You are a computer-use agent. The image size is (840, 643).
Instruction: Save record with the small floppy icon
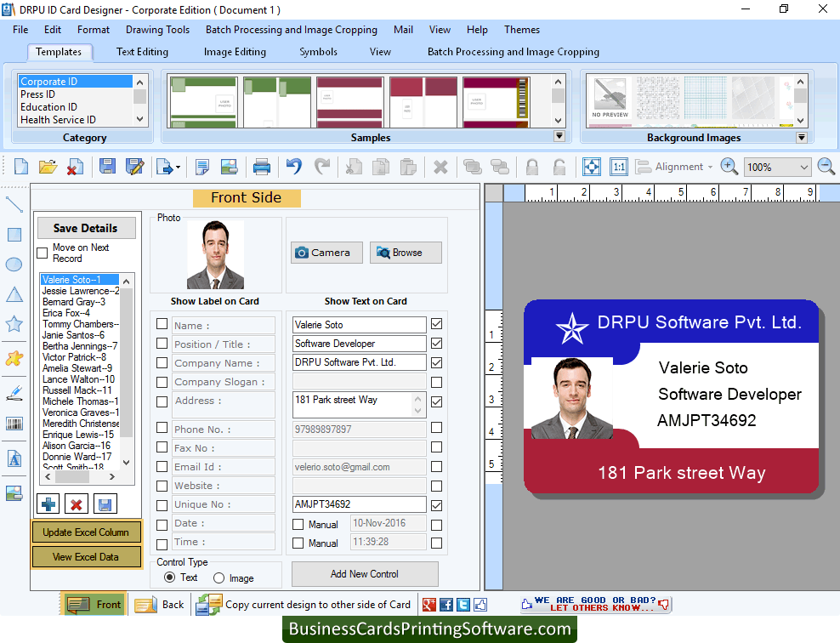(x=105, y=504)
